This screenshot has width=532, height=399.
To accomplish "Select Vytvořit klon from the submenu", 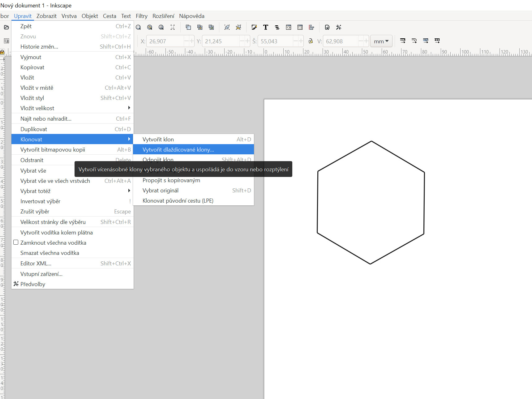I will pos(158,139).
